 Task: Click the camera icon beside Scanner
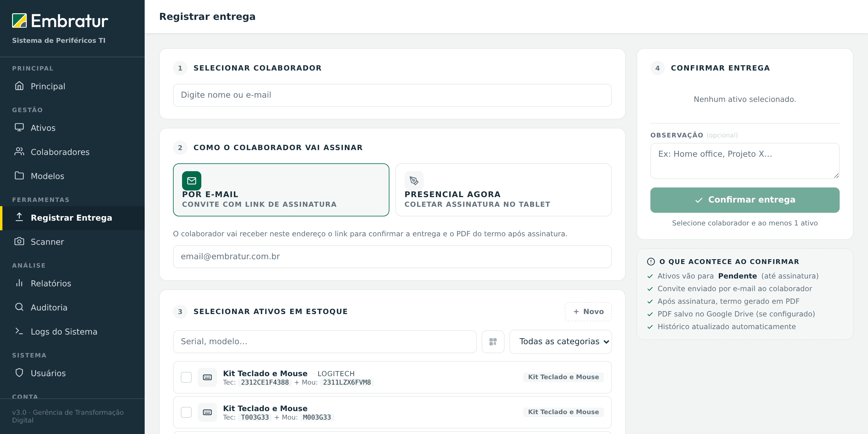[19, 241]
